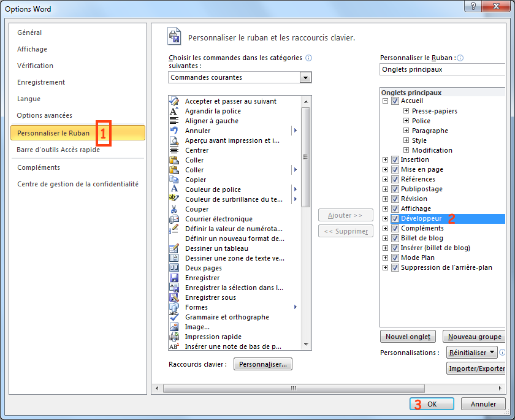Click the Importer/Exporter button
515x420 pixels.
pyautogui.click(x=476, y=368)
